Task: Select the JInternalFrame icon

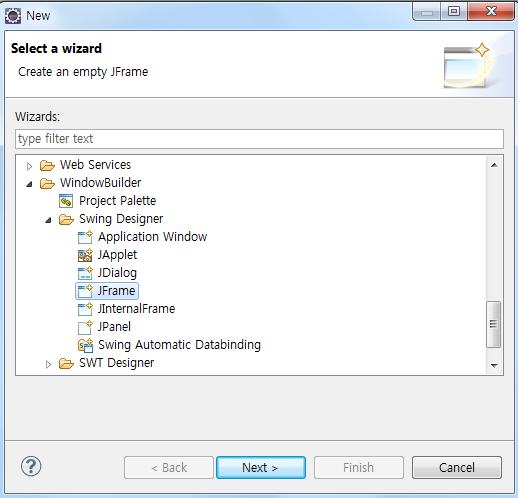Action: (x=85, y=309)
